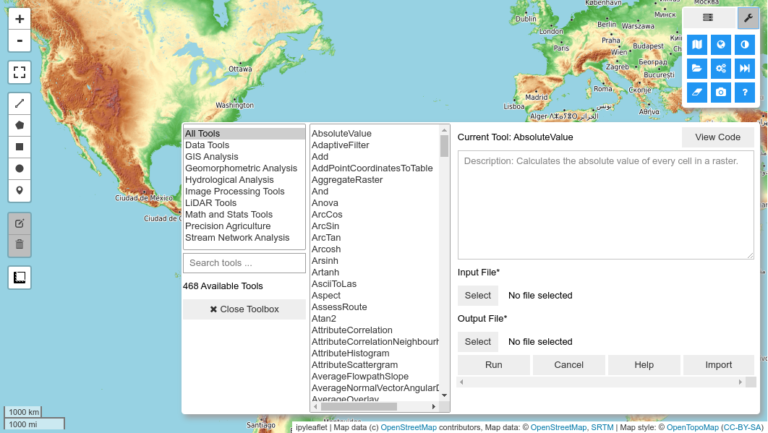Select the draw rectangle tool
Screen dimensions: 768x433
(x=20, y=147)
